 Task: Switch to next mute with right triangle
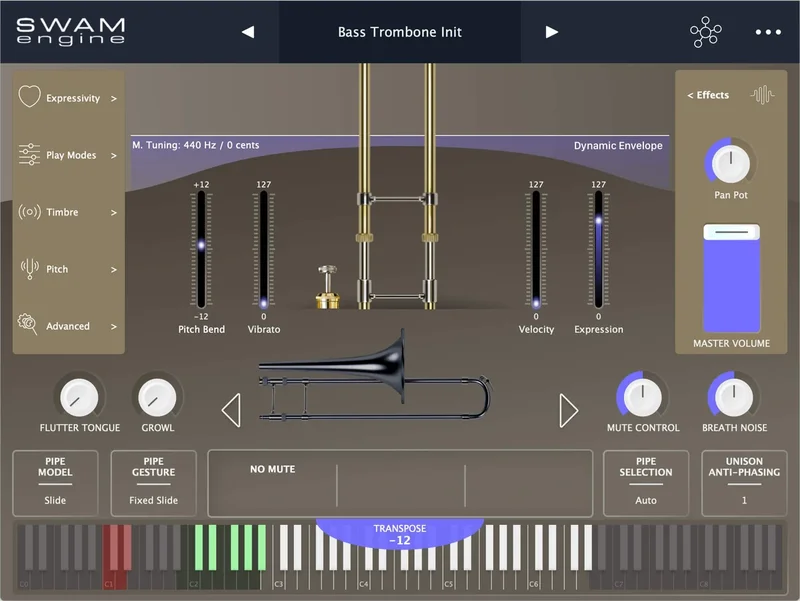[x=568, y=410]
